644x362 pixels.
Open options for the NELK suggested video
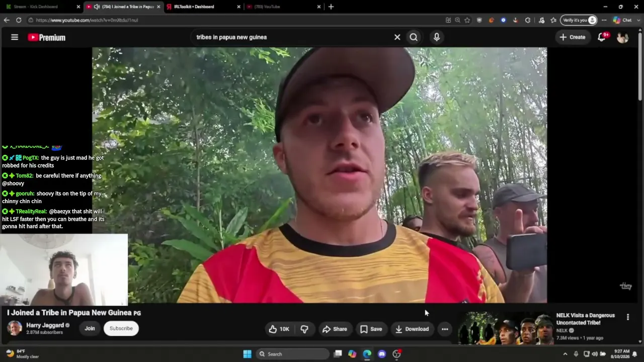627,317
